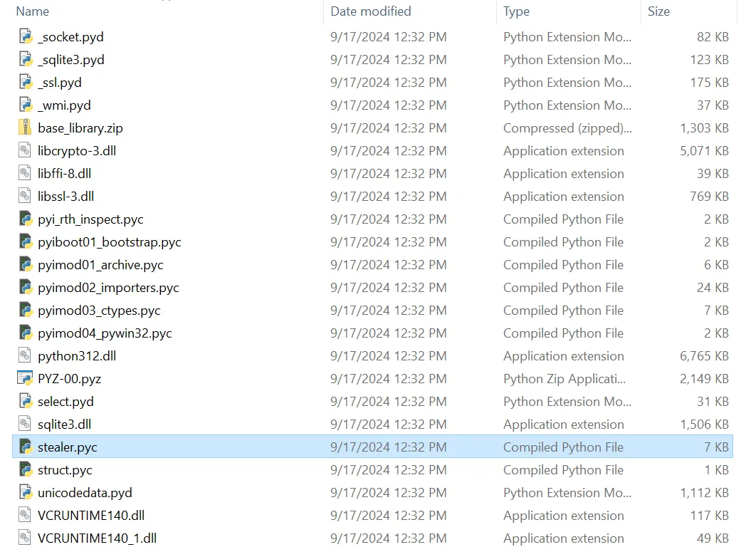
Task: Sort files by the Size column header
Action: [658, 11]
